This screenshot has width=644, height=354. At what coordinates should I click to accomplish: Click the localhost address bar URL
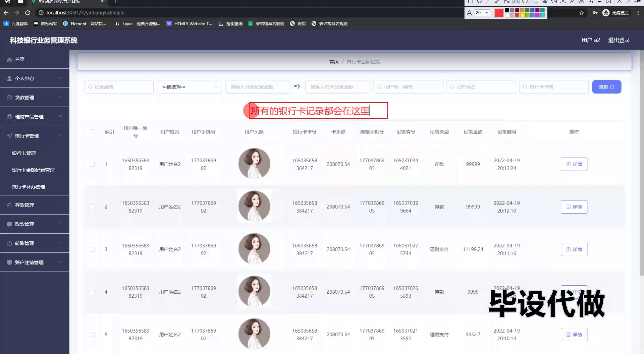(86, 13)
